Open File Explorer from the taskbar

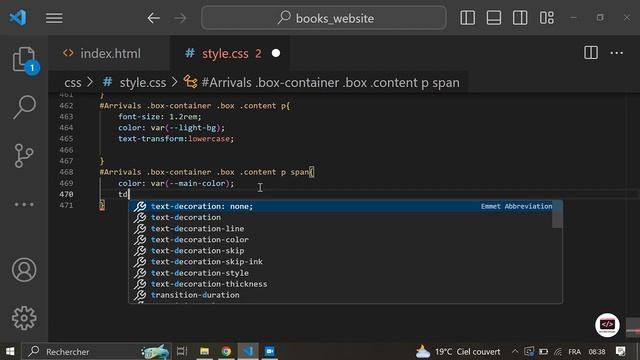[204, 351]
